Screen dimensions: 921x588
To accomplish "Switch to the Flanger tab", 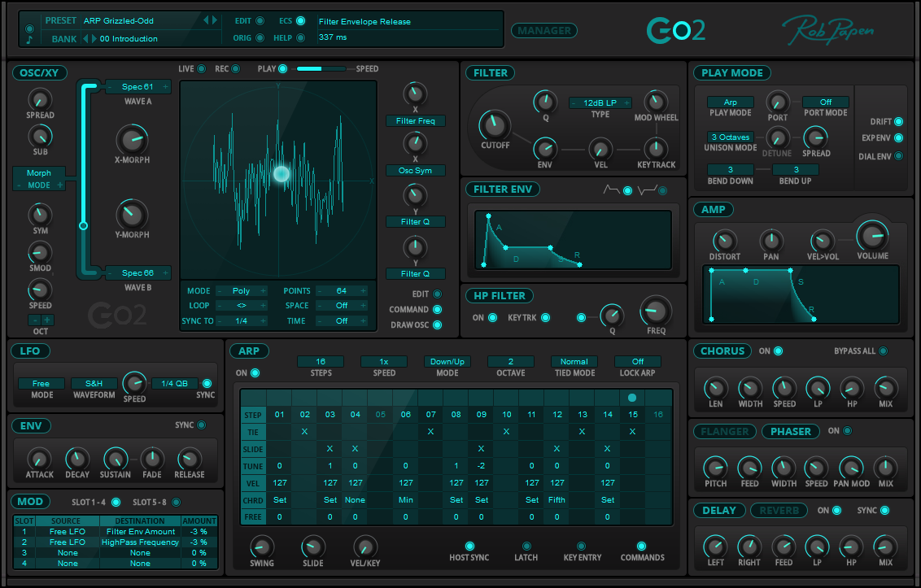I will [725, 432].
